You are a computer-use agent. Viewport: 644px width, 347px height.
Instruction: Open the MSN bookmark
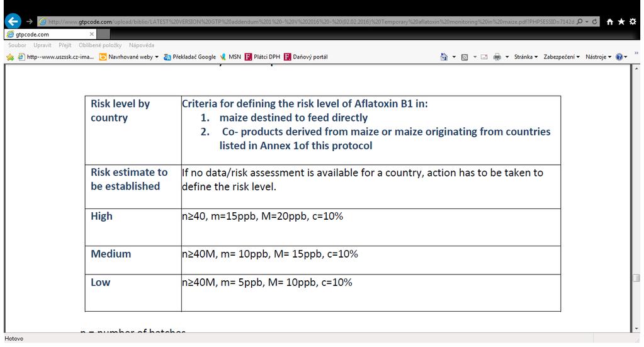click(x=230, y=57)
